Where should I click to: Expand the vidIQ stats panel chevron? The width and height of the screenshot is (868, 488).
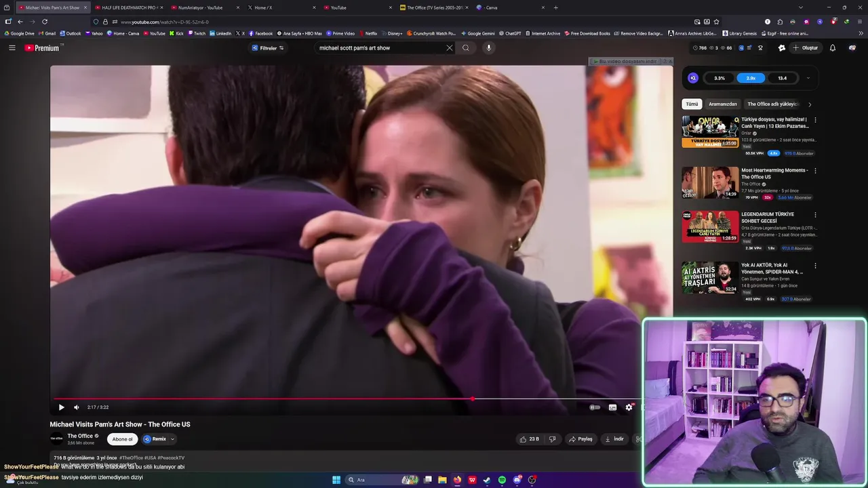pos(808,78)
